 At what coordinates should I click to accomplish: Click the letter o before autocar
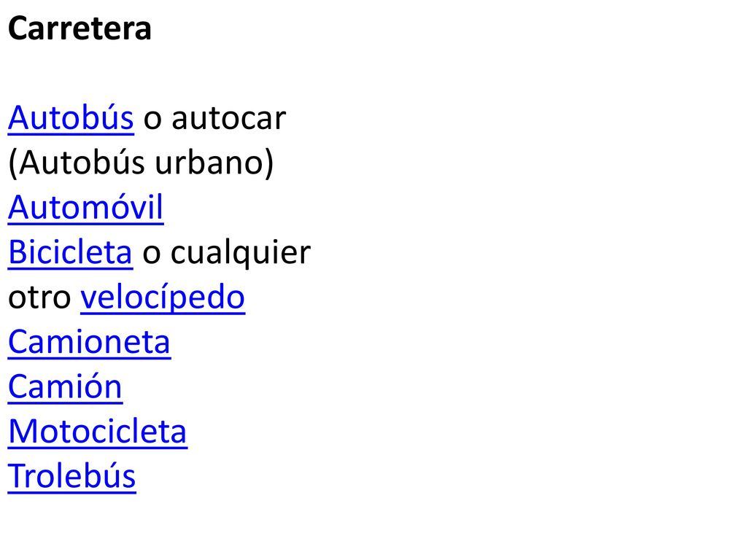click(152, 120)
